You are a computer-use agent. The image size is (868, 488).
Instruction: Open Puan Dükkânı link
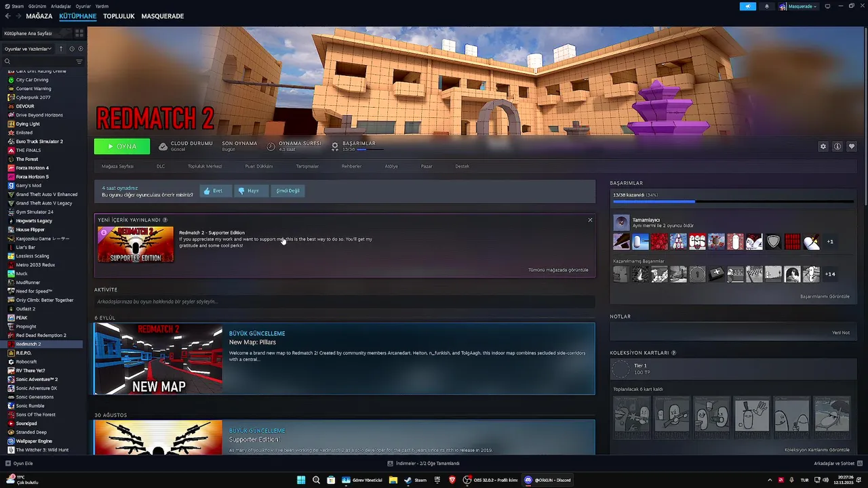tap(259, 166)
